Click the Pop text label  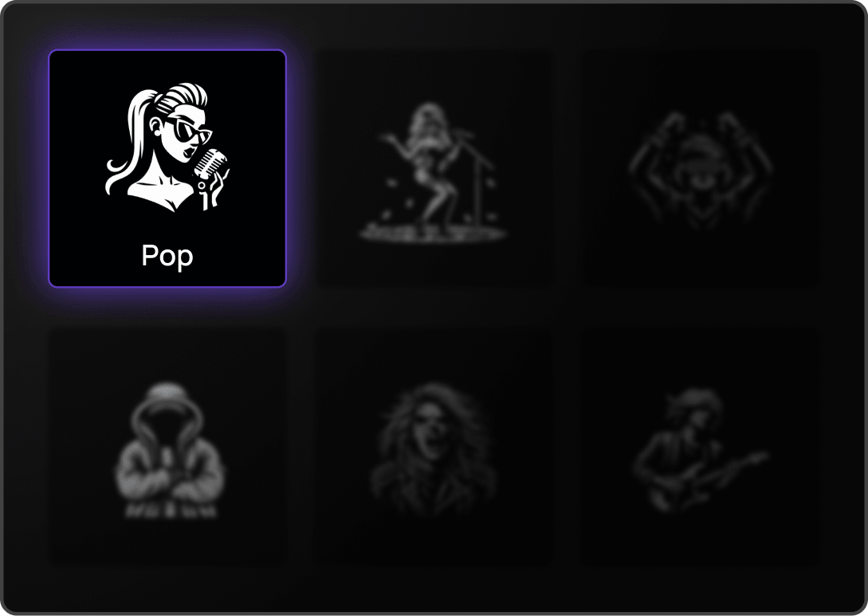pyautogui.click(x=167, y=256)
